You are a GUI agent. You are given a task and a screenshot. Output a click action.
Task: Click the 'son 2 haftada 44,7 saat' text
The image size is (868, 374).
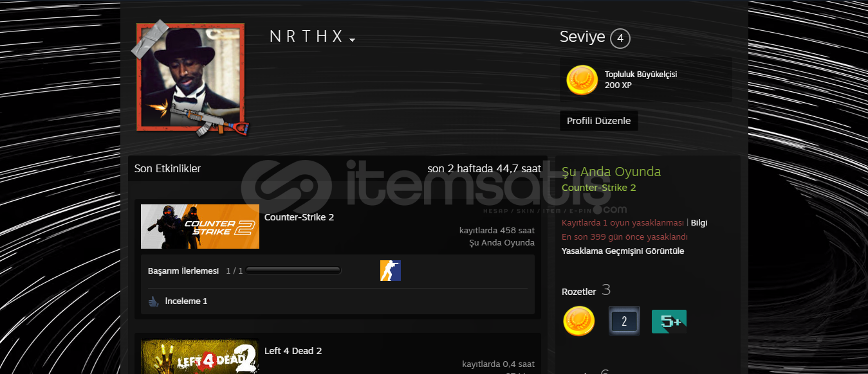tap(485, 168)
